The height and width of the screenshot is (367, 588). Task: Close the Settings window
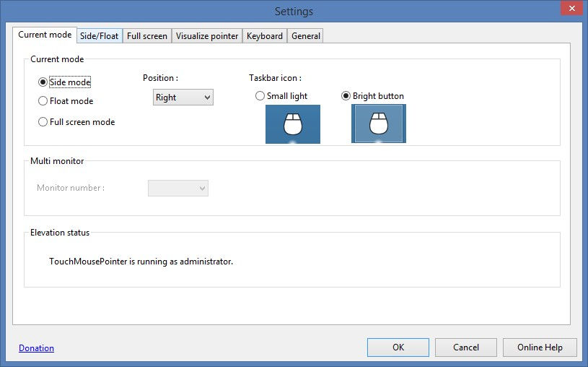572,8
